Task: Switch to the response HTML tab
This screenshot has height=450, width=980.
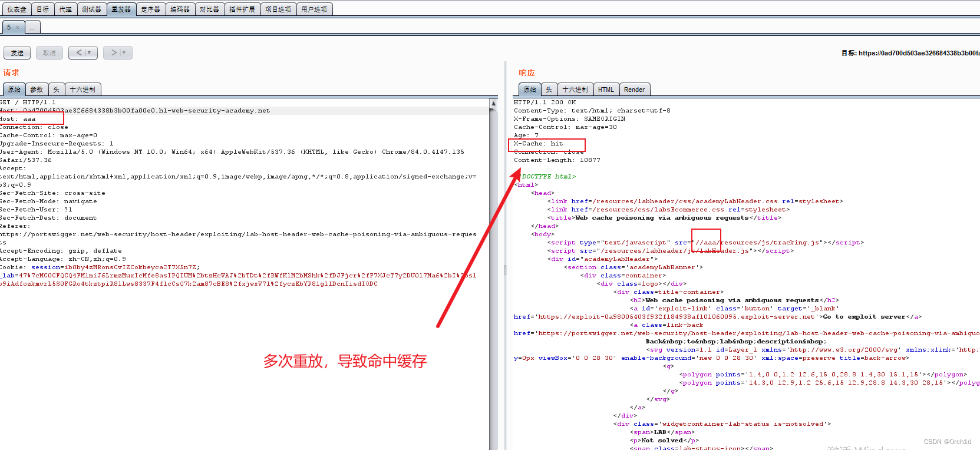Action: 606,90
